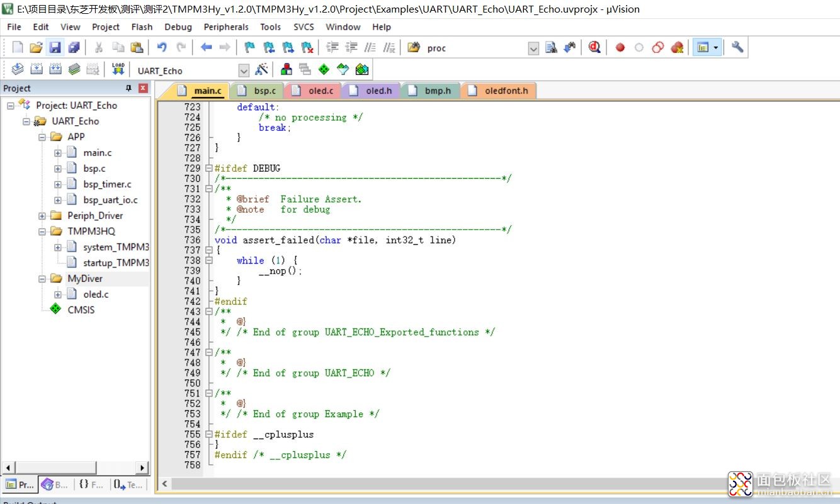Click Find icon beside proc box
The image size is (840, 504).
coord(551,48)
